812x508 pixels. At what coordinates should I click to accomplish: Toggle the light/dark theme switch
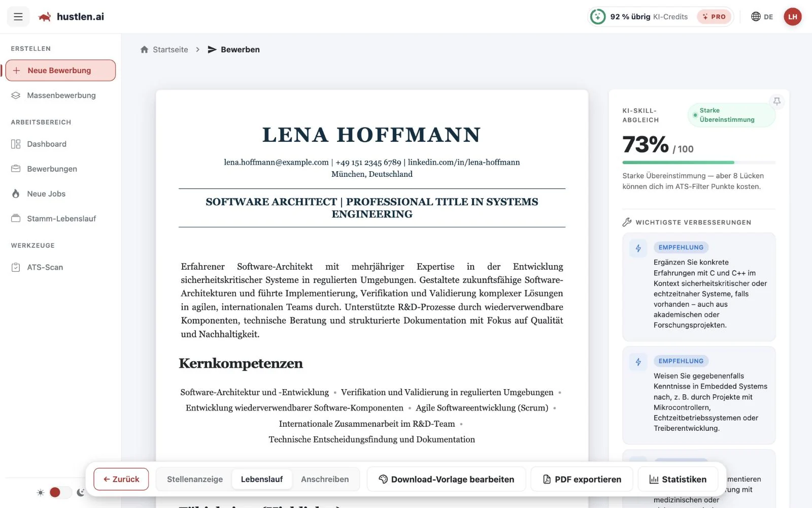[60, 492]
